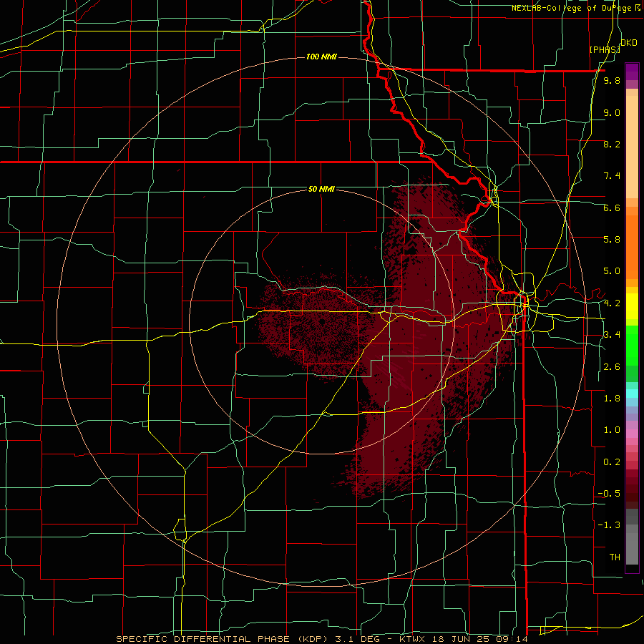Click the 1.8 value on the color scale

tap(612, 399)
